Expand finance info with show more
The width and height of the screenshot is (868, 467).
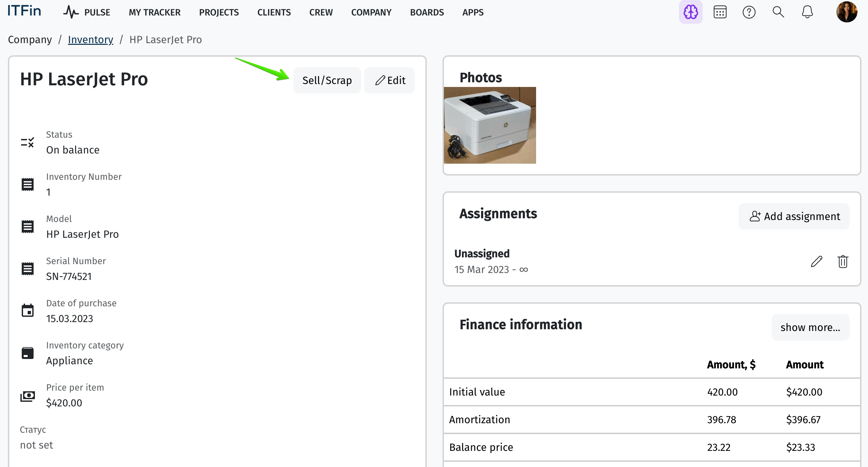810,327
